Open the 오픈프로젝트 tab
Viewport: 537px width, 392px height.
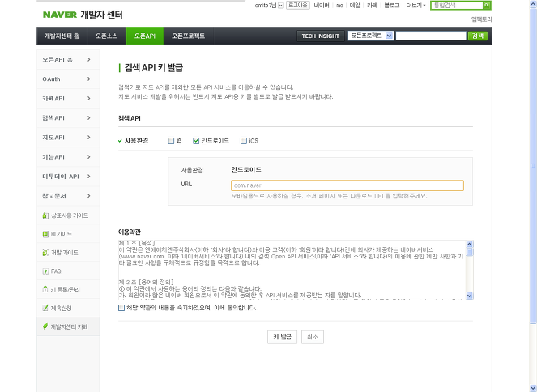click(x=189, y=36)
